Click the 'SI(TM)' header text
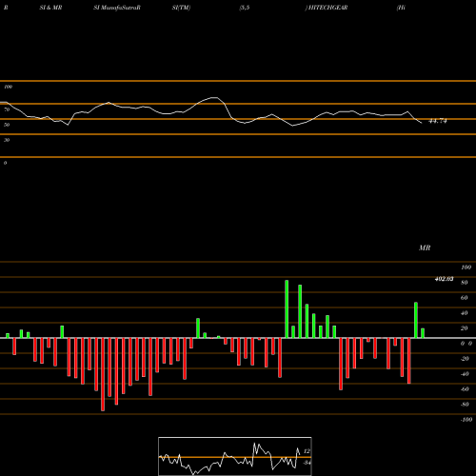The image size is (476, 476). [x=181, y=8]
